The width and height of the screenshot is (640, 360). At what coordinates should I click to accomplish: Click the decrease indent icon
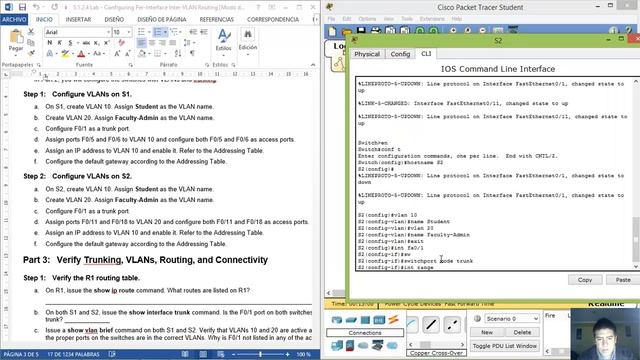pos(193,32)
